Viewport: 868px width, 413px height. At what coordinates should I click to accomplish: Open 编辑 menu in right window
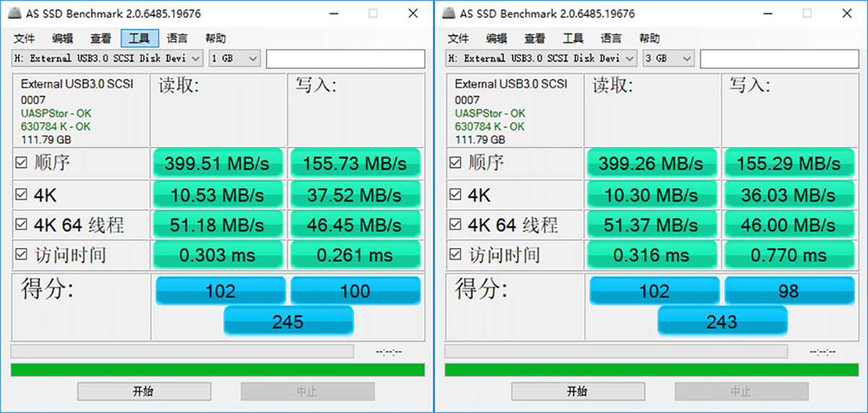coord(496,38)
